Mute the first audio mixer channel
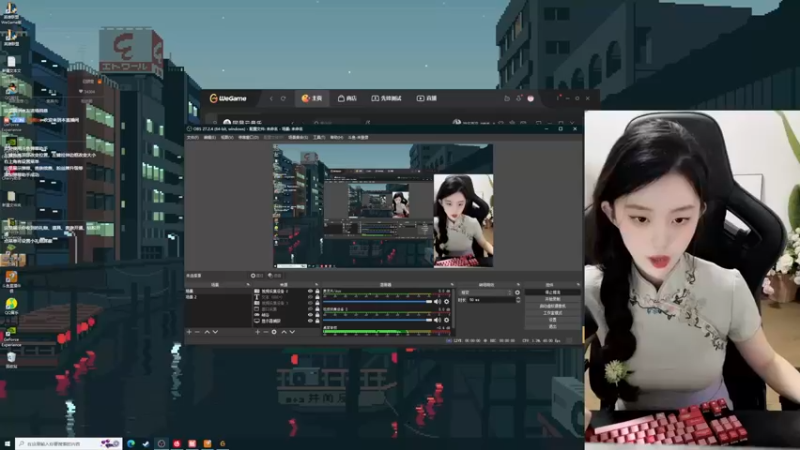Screen dimensions: 800x450 pos(437,302)
